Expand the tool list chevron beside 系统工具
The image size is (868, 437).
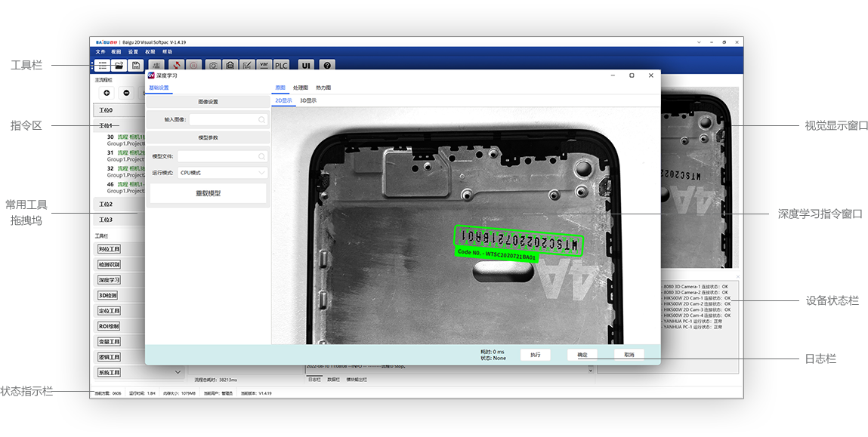tap(178, 372)
